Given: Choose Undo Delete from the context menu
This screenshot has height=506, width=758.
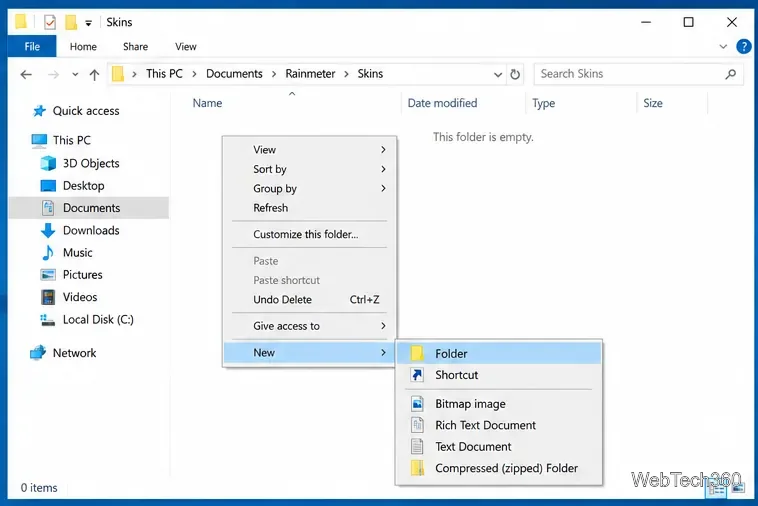Looking at the screenshot, I should (x=309, y=300).
